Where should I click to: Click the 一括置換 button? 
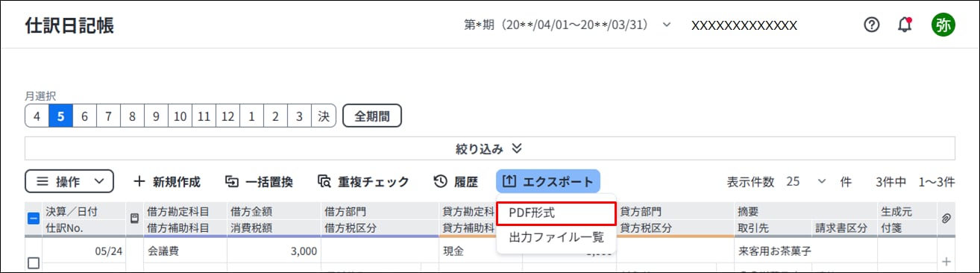[x=260, y=181]
